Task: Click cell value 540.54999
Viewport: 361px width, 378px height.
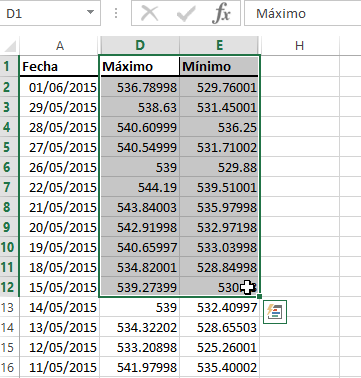Action: tap(140, 147)
